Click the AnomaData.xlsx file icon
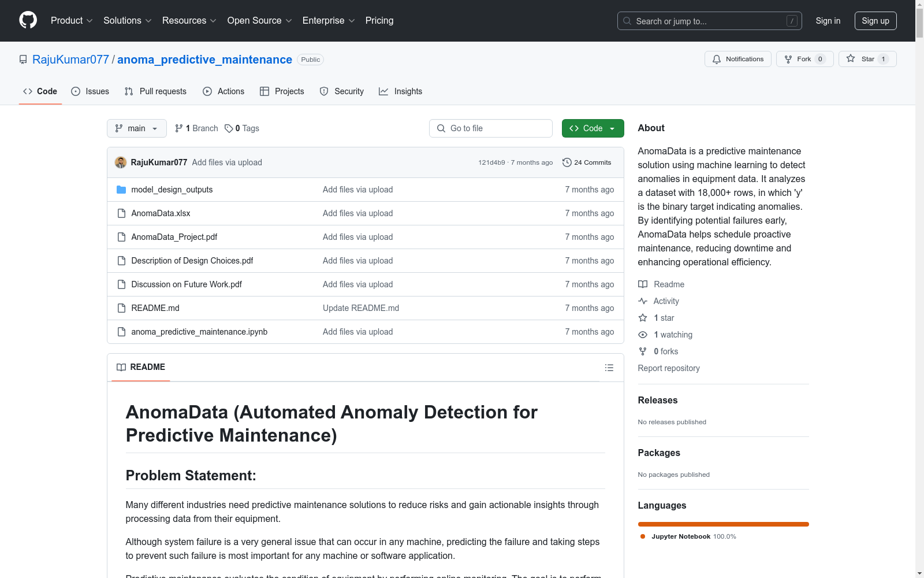924x578 pixels. [121, 213]
